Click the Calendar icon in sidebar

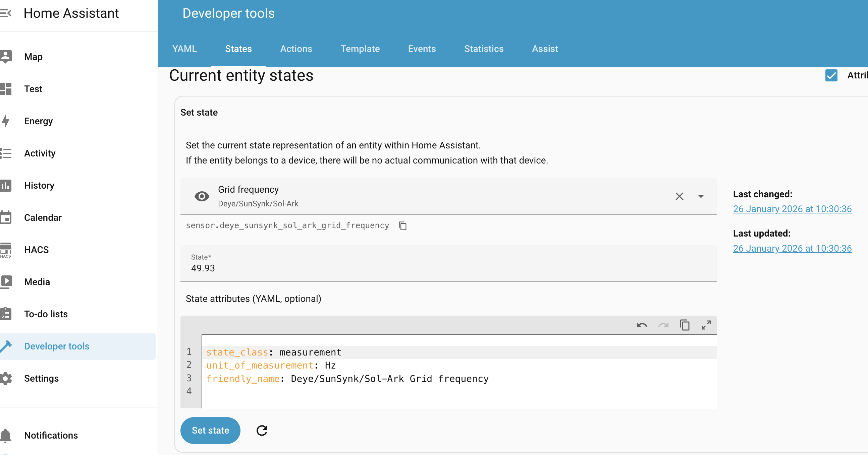pyautogui.click(x=6, y=217)
